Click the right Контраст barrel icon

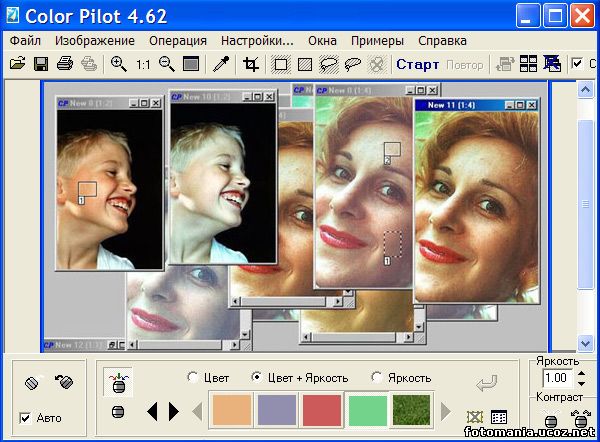581,419
